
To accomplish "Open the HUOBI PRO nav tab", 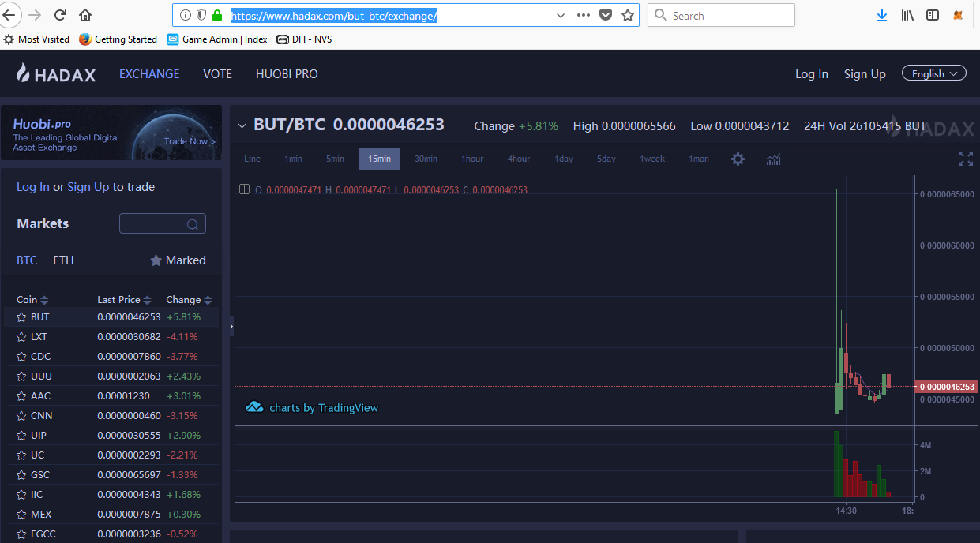I will point(287,74).
